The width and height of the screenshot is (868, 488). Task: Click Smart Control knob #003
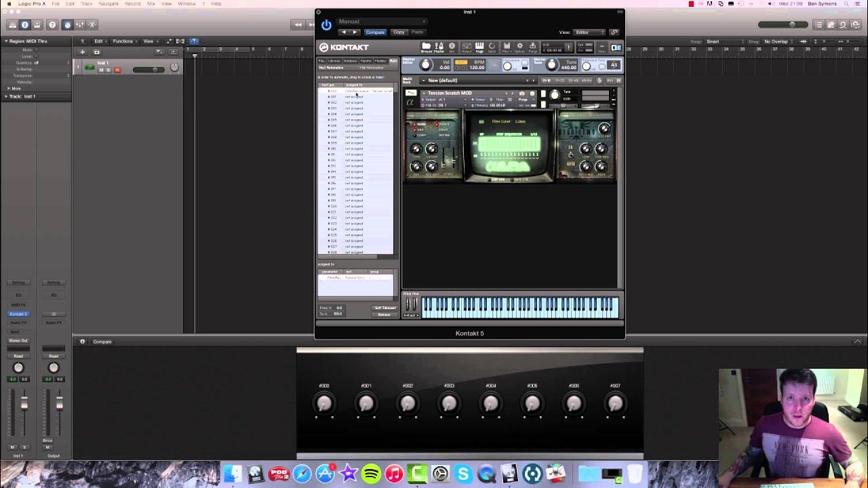[x=449, y=404]
